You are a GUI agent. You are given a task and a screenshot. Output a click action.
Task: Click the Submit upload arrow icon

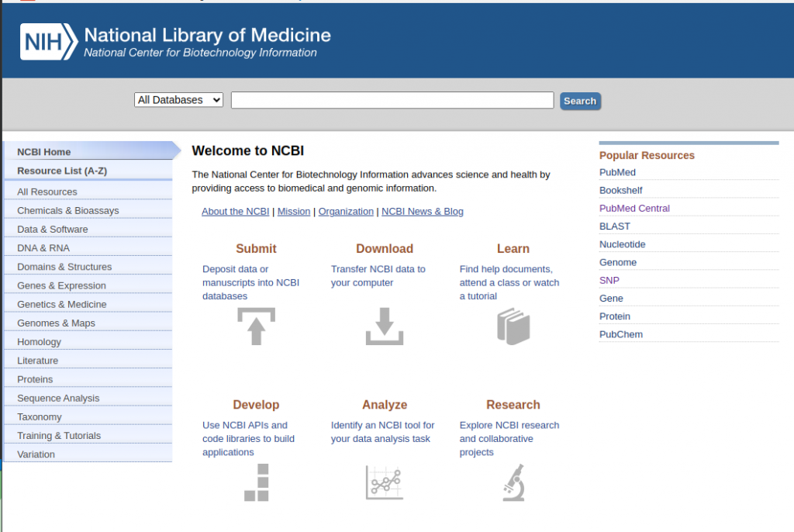(x=256, y=326)
